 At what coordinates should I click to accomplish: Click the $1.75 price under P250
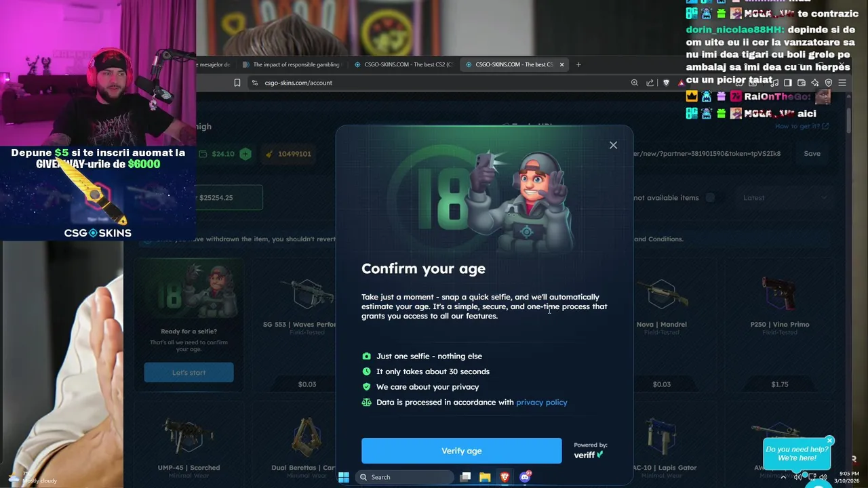click(779, 384)
